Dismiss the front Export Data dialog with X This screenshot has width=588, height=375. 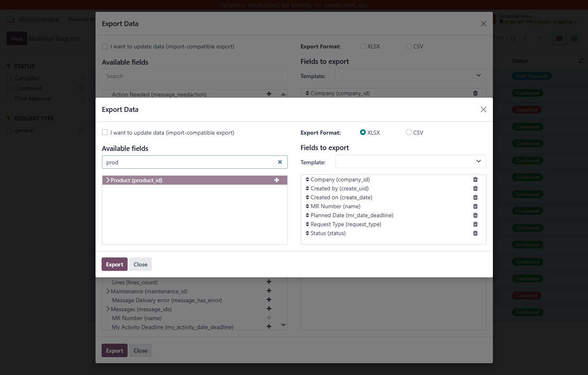(483, 109)
